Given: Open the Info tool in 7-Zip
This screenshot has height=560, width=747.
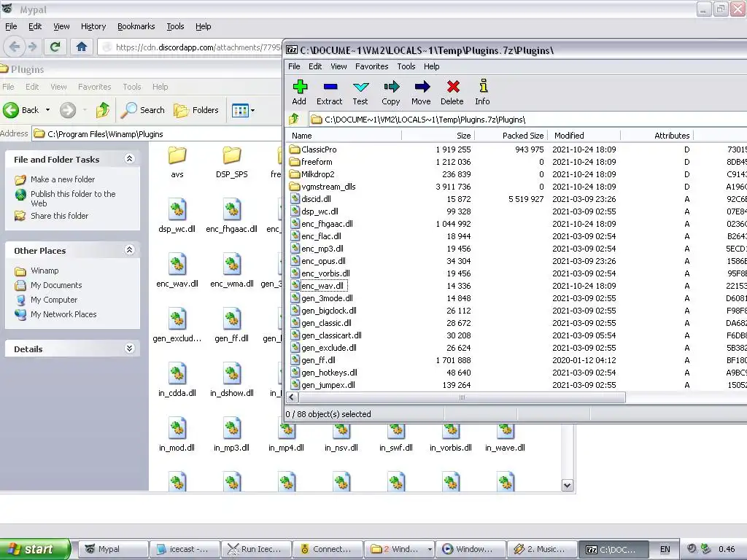Looking at the screenshot, I should point(483,93).
